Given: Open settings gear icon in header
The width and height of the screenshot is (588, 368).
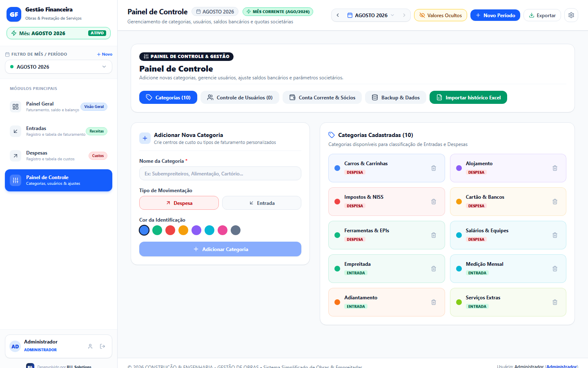Looking at the screenshot, I should pos(571,15).
